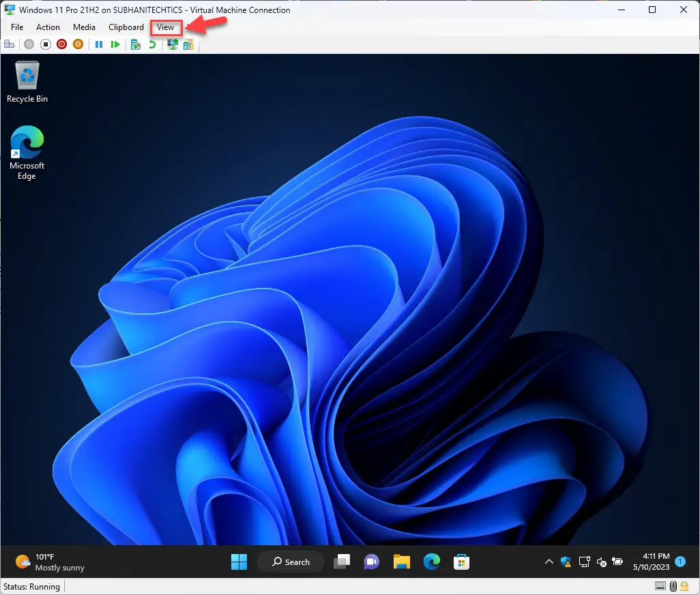Open the View menu
The width and height of the screenshot is (700, 595).
166,27
